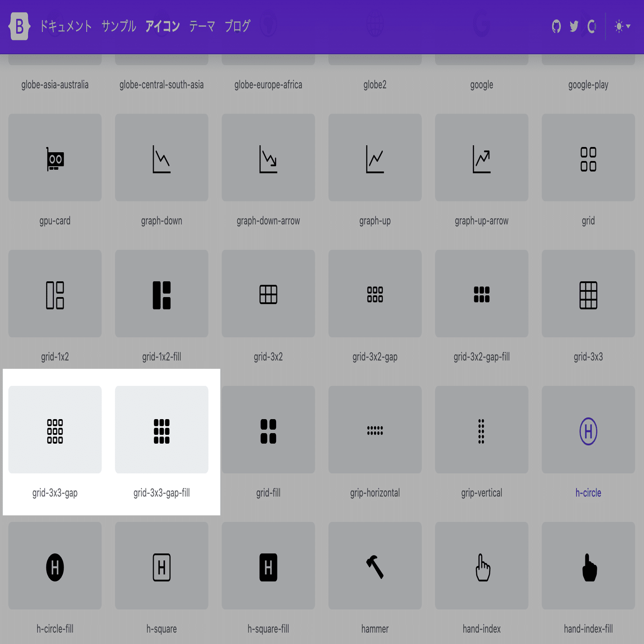Click the h-circle text link

[588, 493]
